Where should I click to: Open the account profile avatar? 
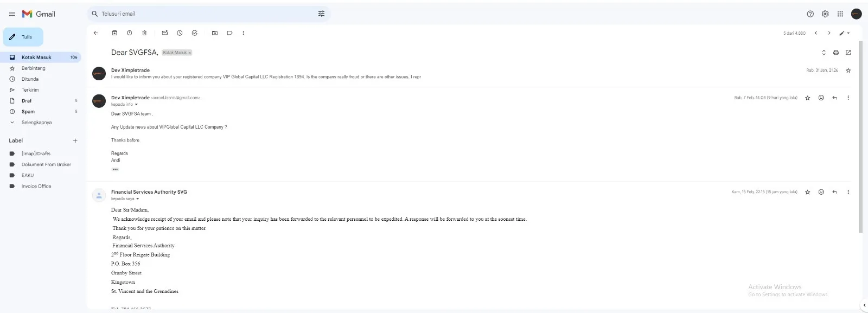pyautogui.click(x=857, y=14)
